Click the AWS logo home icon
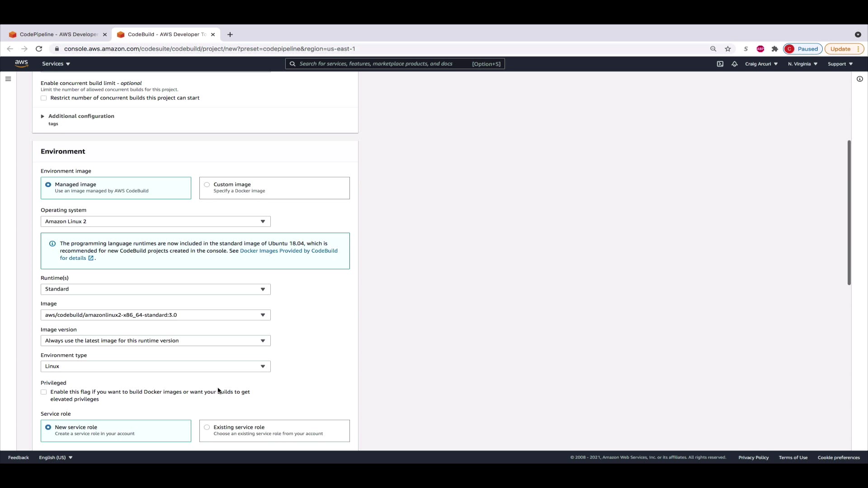The height and width of the screenshot is (488, 868). point(21,64)
